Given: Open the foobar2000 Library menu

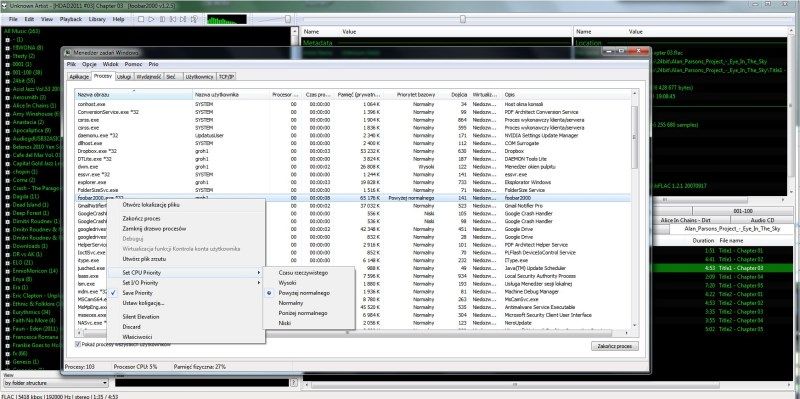Looking at the screenshot, I should pos(97,19).
